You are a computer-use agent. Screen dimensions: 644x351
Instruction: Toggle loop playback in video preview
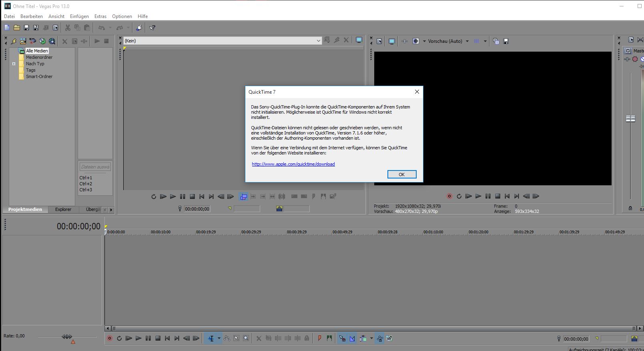click(459, 196)
